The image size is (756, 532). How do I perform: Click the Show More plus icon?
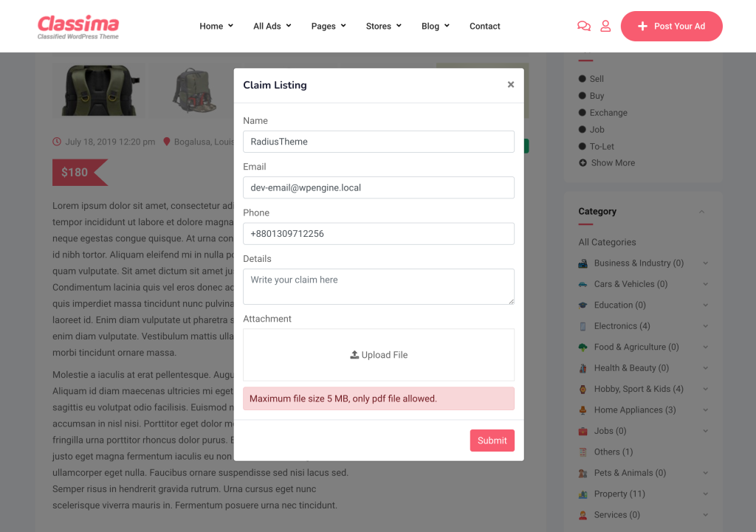pyautogui.click(x=583, y=163)
